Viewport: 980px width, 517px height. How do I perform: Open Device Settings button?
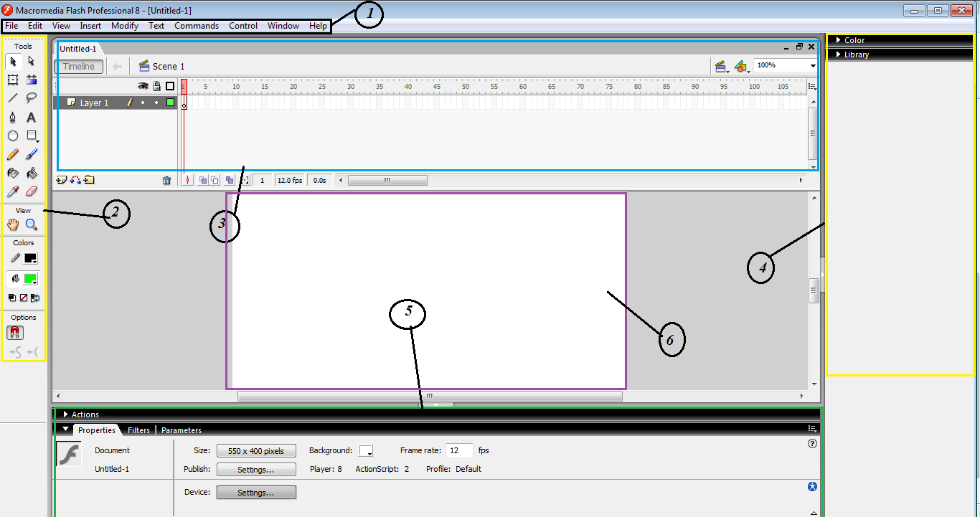point(256,493)
